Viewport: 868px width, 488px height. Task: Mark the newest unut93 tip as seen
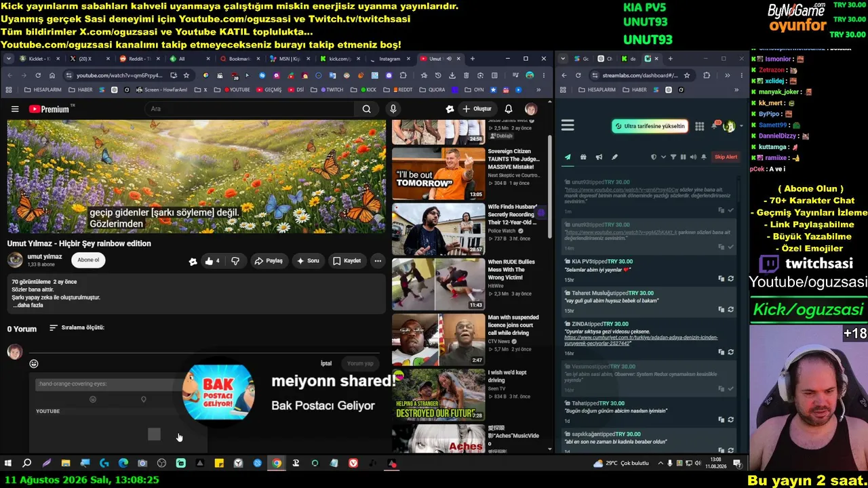click(730, 210)
